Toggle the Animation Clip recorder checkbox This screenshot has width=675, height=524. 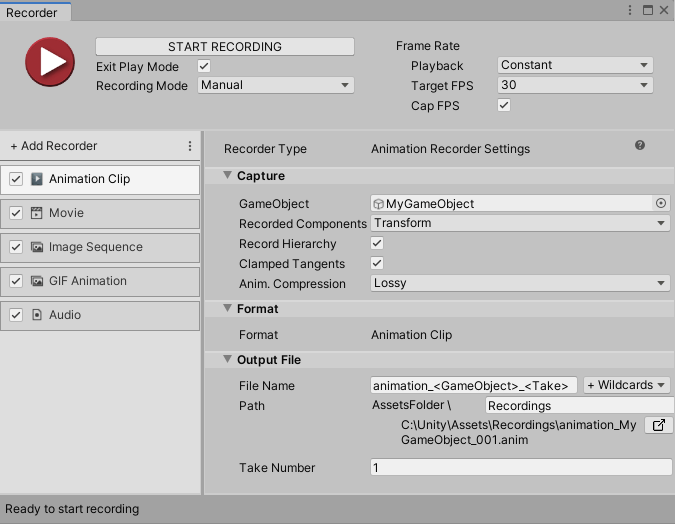click(16, 179)
